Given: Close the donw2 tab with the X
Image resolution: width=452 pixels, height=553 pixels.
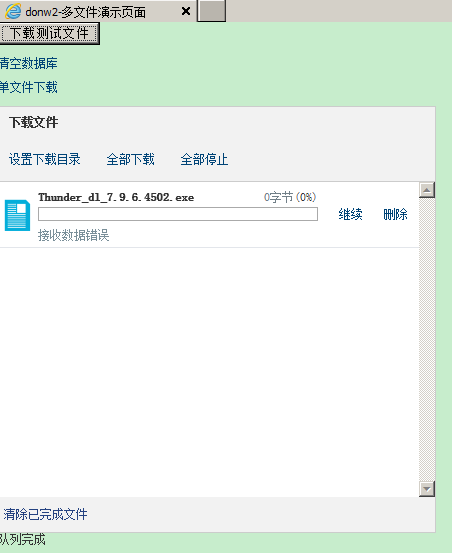Looking at the screenshot, I should (186, 11).
